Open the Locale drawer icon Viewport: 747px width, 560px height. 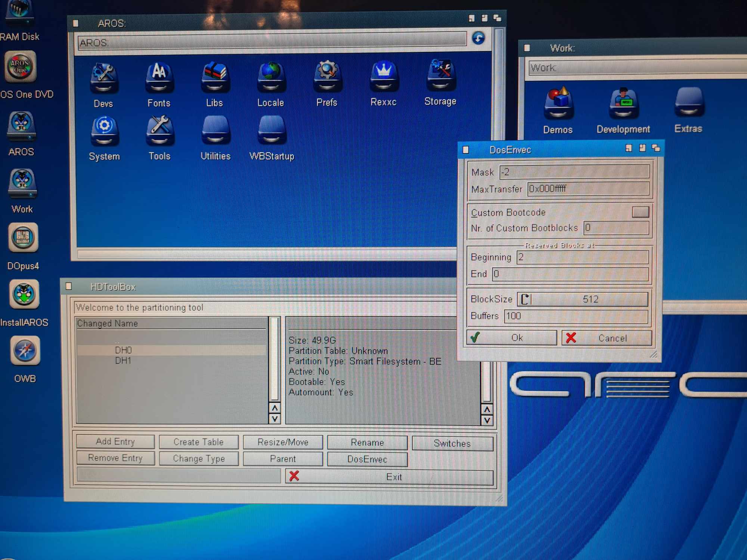pyautogui.click(x=271, y=78)
